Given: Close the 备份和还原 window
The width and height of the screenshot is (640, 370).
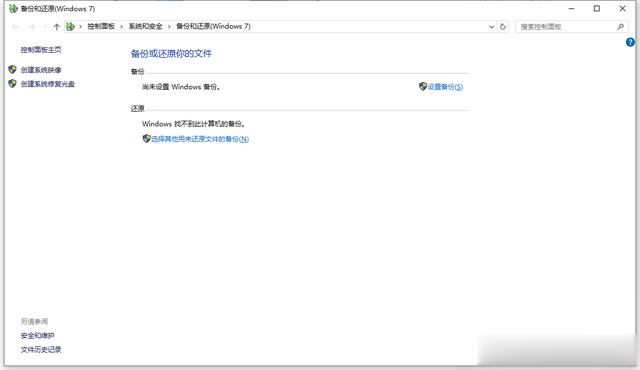Looking at the screenshot, I should 622,9.
